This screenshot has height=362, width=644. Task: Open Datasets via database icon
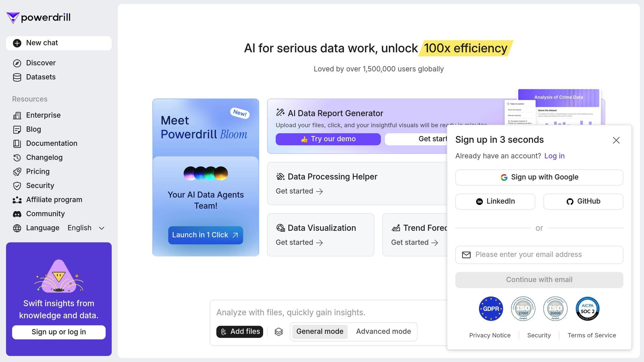pyautogui.click(x=17, y=77)
